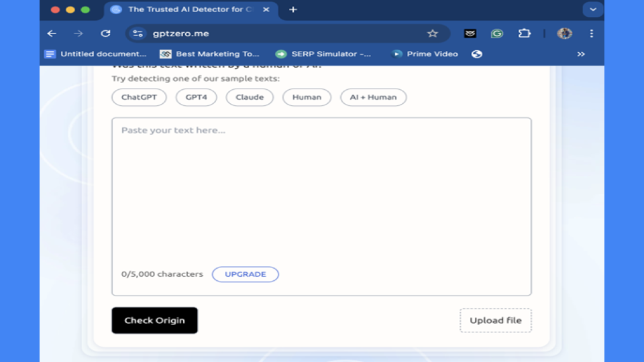This screenshot has width=644, height=362.
Task: Click the Check Origin button
Action: coord(154,320)
